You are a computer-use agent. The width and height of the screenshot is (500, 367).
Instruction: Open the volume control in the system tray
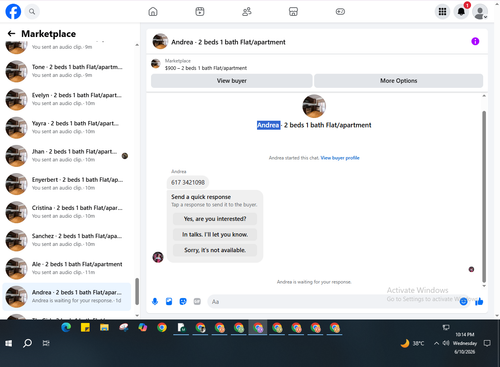coord(446,343)
